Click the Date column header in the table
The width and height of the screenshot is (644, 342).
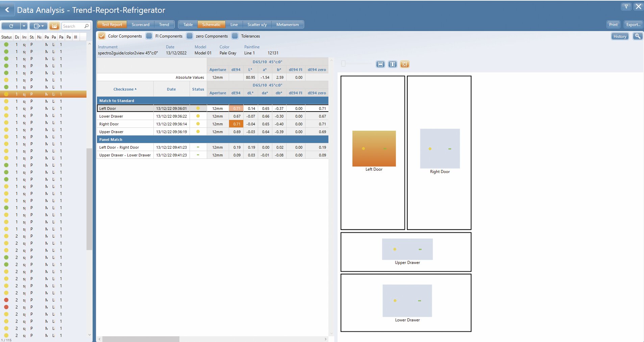click(x=171, y=89)
